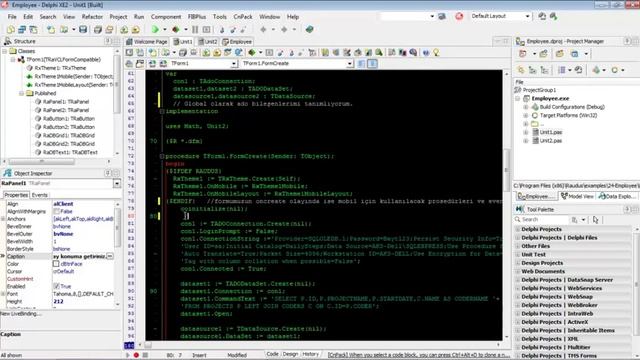Click the Save All icon in main toolbar
Viewport: 640px width, 360px height.
[98, 29]
